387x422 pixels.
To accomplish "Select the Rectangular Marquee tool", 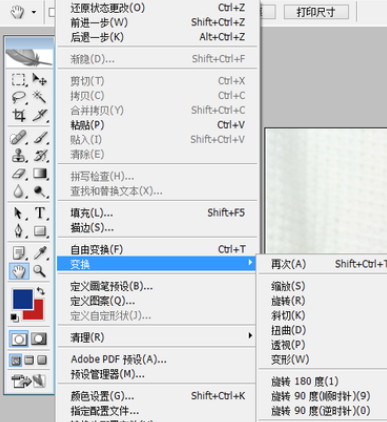I will point(18,80).
